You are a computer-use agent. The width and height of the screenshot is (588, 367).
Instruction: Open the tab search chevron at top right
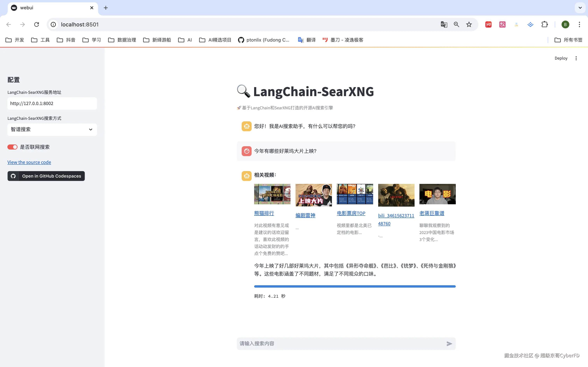pyautogui.click(x=580, y=8)
